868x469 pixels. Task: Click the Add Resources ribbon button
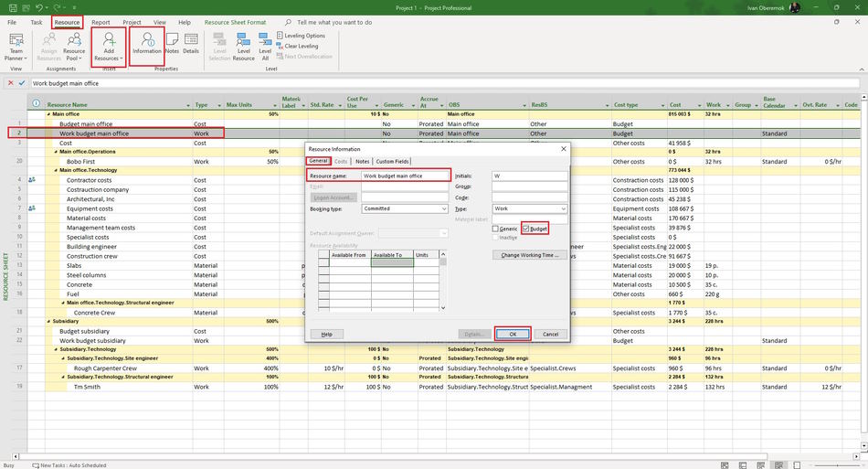(109, 47)
